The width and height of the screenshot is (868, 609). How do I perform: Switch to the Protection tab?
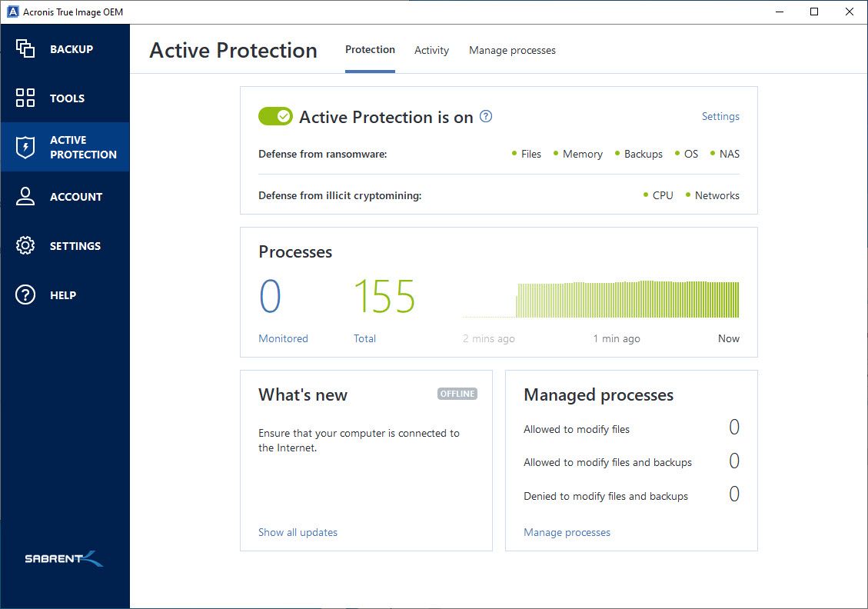[x=370, y=50]
